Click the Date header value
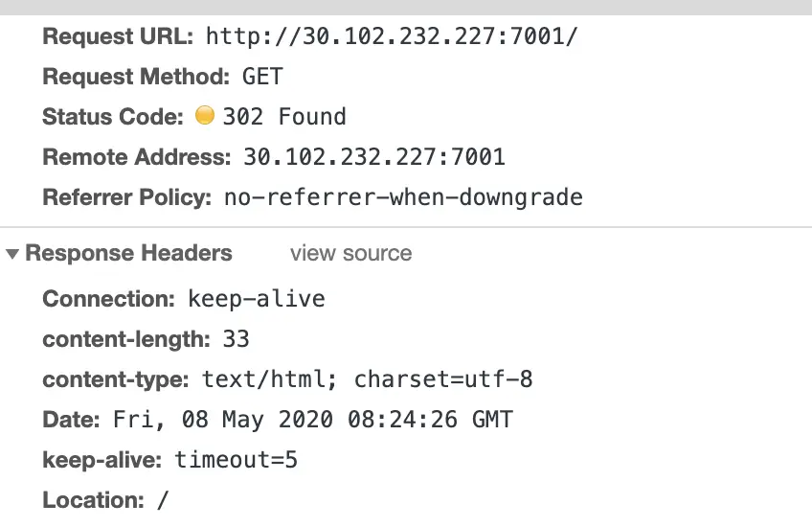 [313, 420]
